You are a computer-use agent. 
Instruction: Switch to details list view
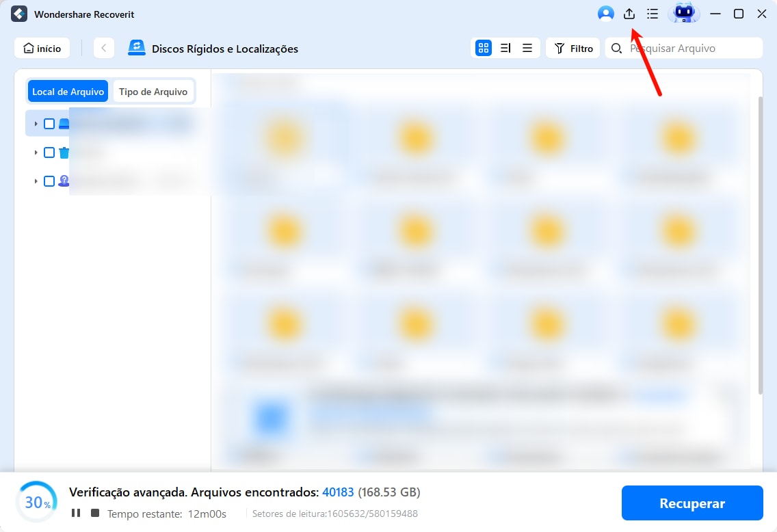(x=505, y=48)
